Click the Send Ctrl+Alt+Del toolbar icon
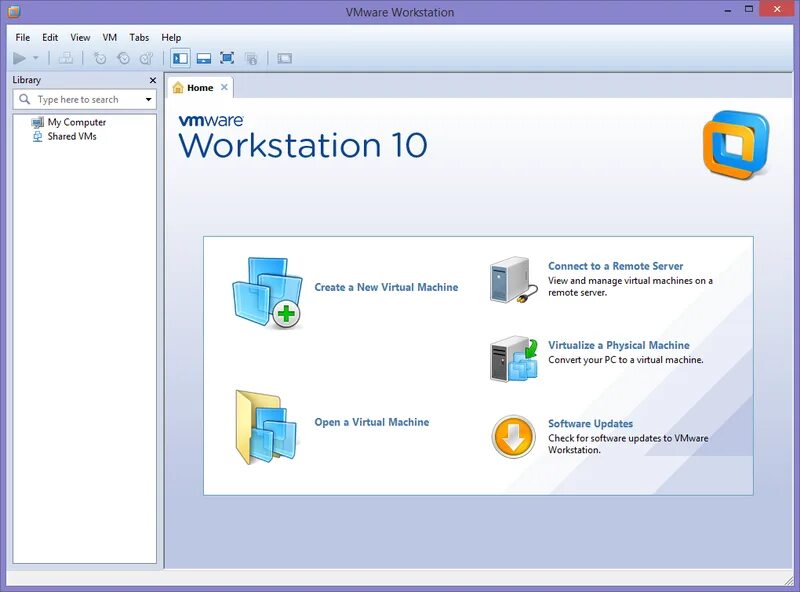800x592 pixels. (65, 58)
